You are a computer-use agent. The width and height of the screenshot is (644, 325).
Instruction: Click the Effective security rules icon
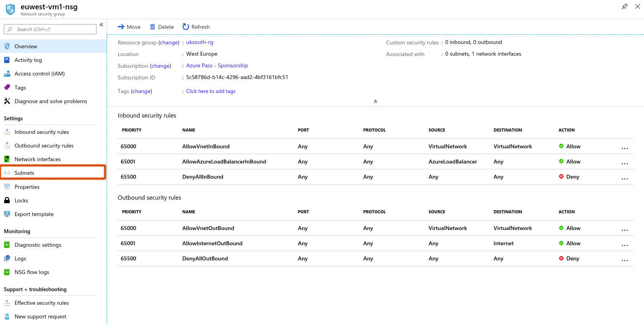point(7,303)
